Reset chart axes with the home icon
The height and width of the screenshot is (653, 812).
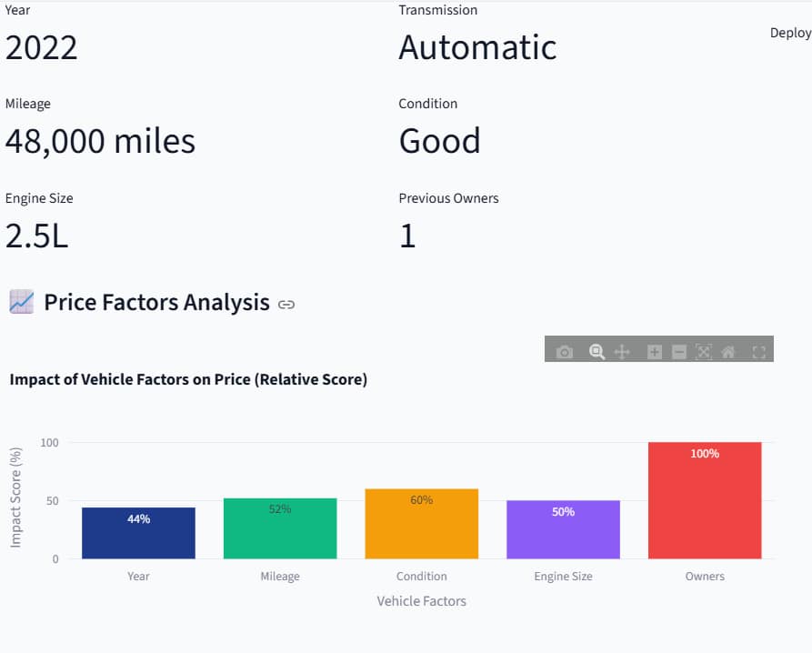[x=727, y=351]
